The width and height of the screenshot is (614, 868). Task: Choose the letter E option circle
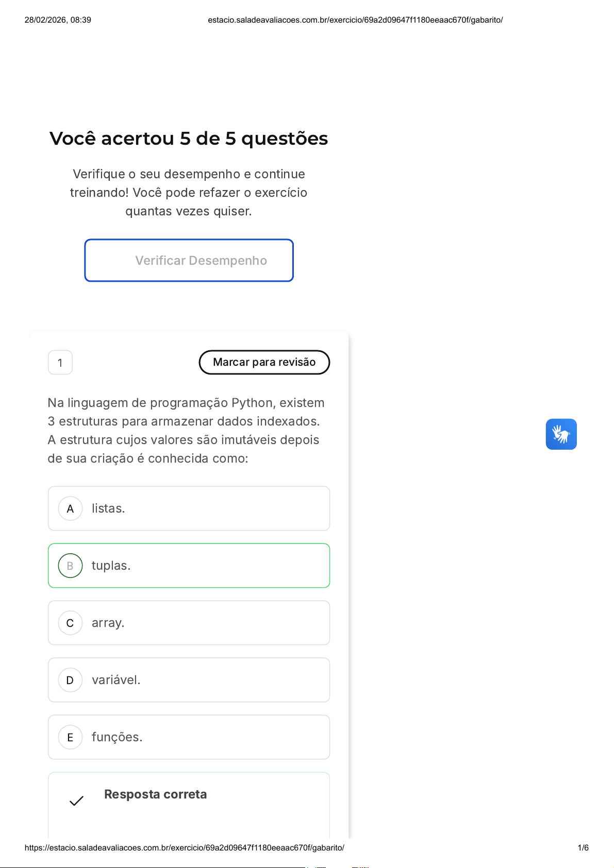70,738
